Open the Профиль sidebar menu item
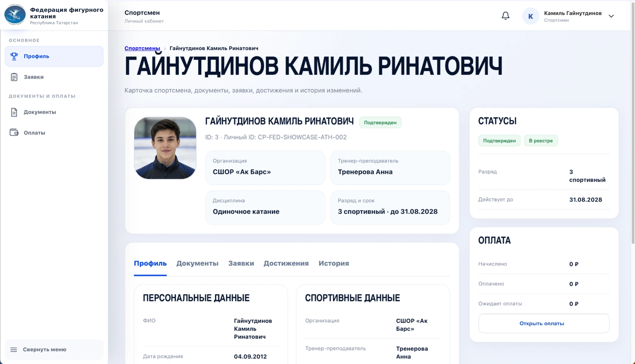 [x=54, y=56]
